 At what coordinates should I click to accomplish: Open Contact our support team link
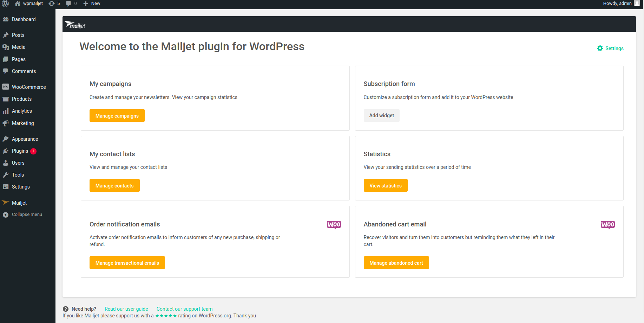pyautogui.click(x=185, y=309)
